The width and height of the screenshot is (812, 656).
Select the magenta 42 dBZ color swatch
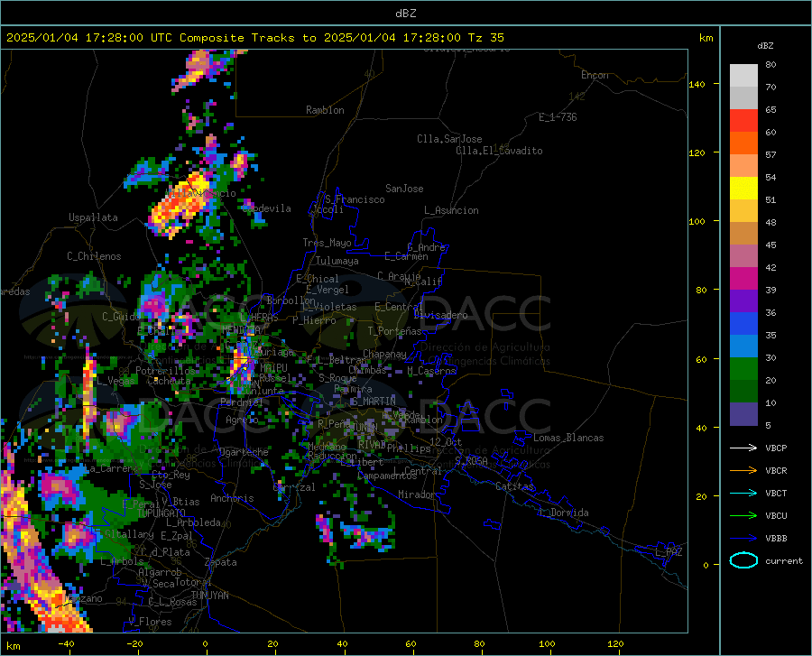pos(743,279)
